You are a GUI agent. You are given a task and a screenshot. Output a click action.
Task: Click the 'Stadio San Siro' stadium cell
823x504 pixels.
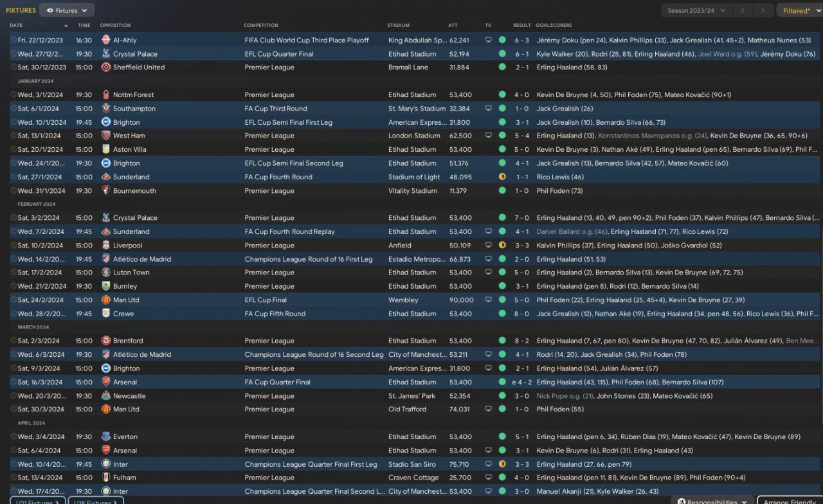pos(412,464)
